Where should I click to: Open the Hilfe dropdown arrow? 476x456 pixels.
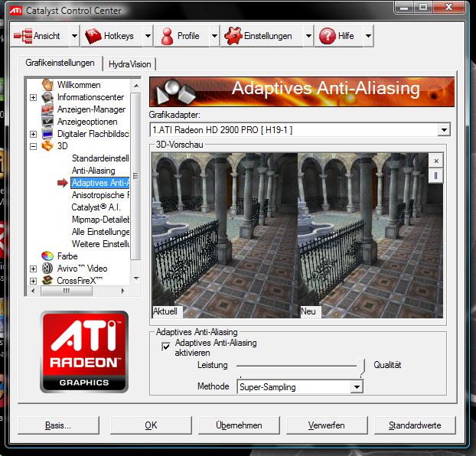(x=368, y=36)
